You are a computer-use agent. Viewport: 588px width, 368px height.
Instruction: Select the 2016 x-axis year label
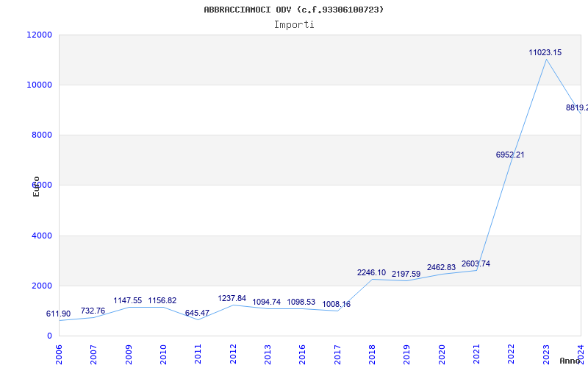tap(303, 354)
